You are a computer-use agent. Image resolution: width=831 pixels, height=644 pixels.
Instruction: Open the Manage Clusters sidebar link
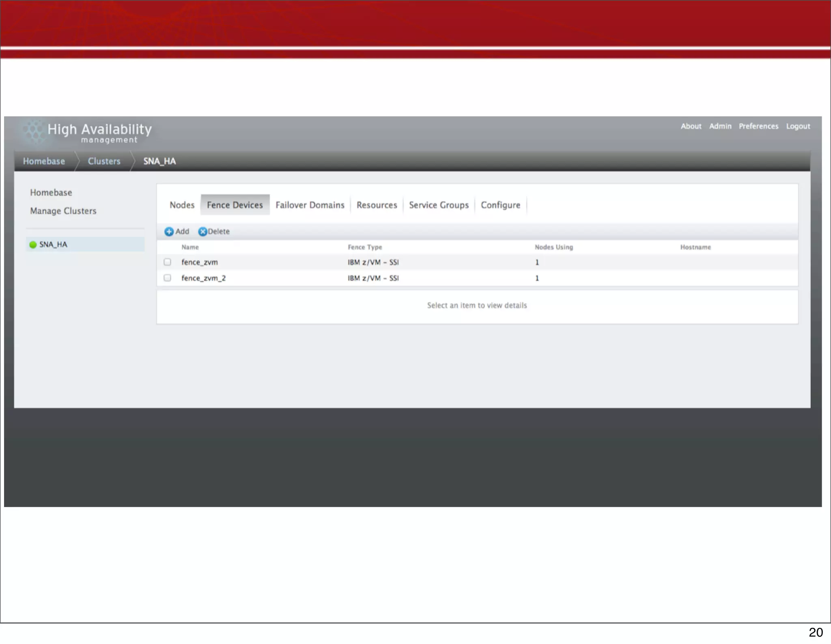click(63, 211)
